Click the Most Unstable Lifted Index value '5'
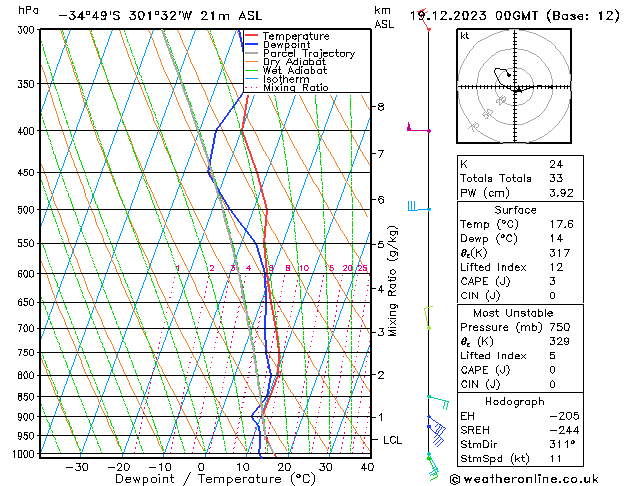 552,356
